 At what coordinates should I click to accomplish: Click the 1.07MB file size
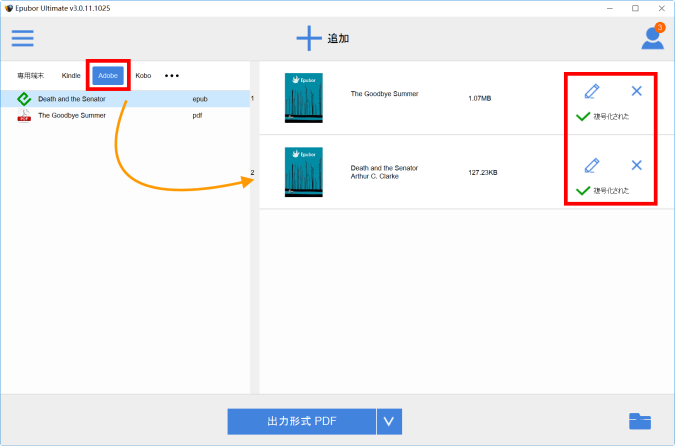pyautogui.click(x=480, y=99)
